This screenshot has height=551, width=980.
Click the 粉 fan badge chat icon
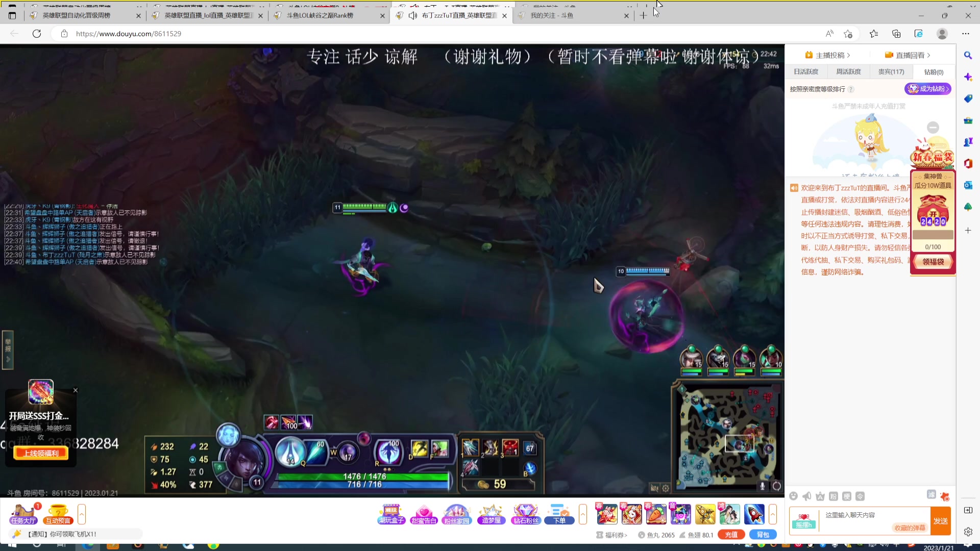pos(834,496)
